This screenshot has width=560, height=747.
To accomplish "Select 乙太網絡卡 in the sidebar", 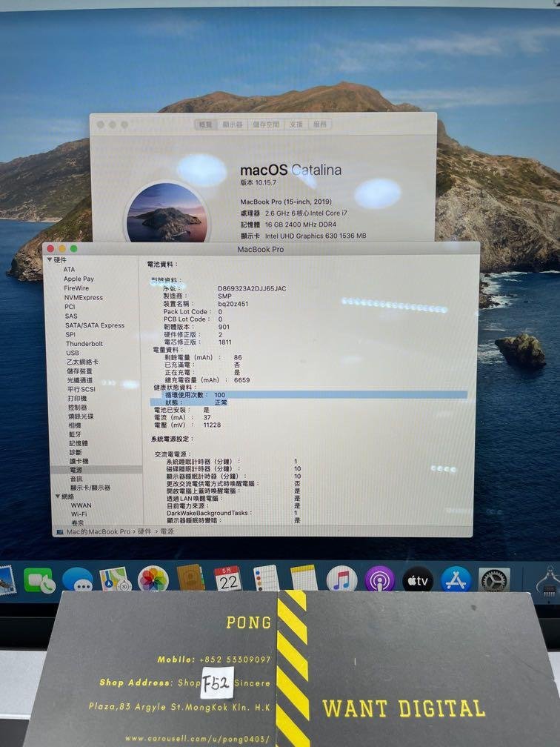I will tap(82, 362).
